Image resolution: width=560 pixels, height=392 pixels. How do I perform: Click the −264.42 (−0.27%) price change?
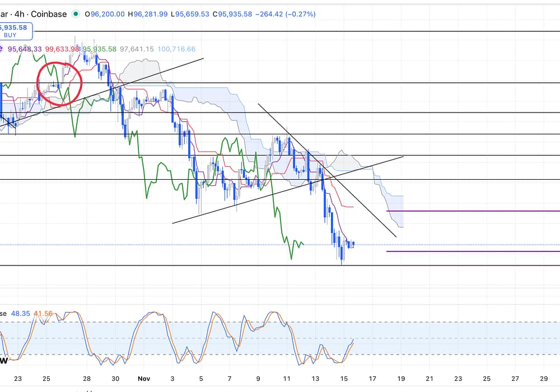[x=284, y=14]
